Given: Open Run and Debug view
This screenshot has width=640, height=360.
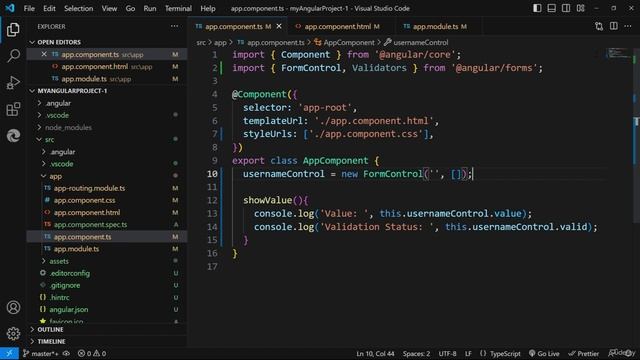Looking at the screenshot, I should 13,82.
